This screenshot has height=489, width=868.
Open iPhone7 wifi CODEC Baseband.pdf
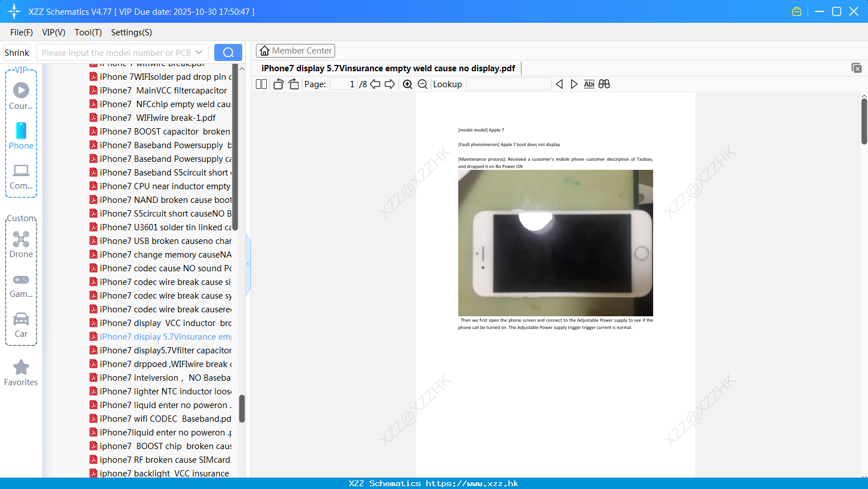click(x=161, y=419)
